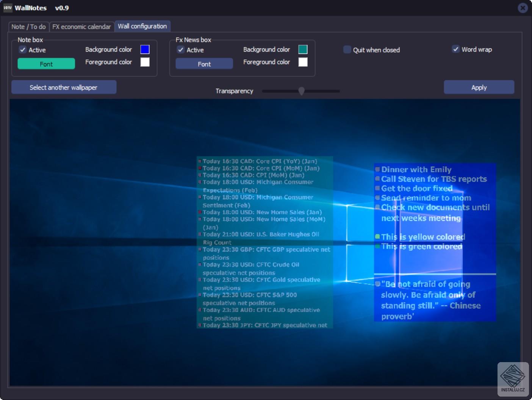Click 'Core CPI (MoM) (Jan)' news entry
The image size is (532, 400).
point(261,168)
